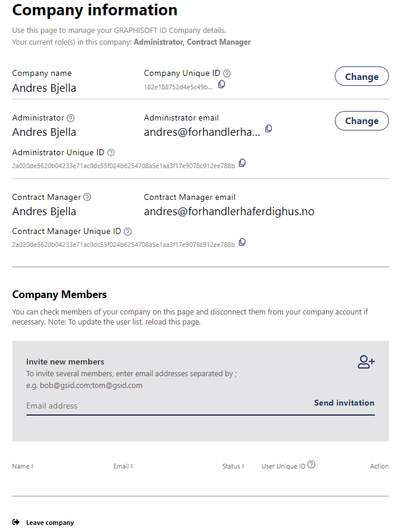Image resolution: width=419 pixels, height=532 pixels.
Task: Copy the Administrator Unique ID
Action: coord(242,163)
